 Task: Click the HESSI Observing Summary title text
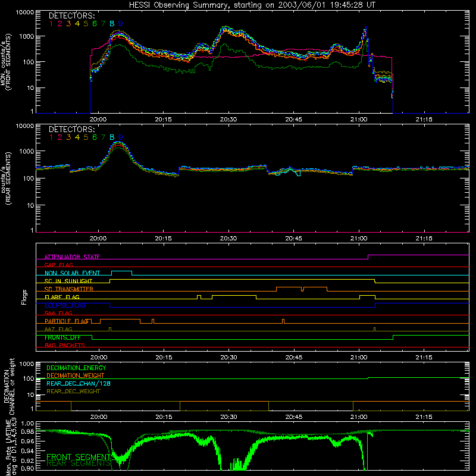tap(252, 5)
